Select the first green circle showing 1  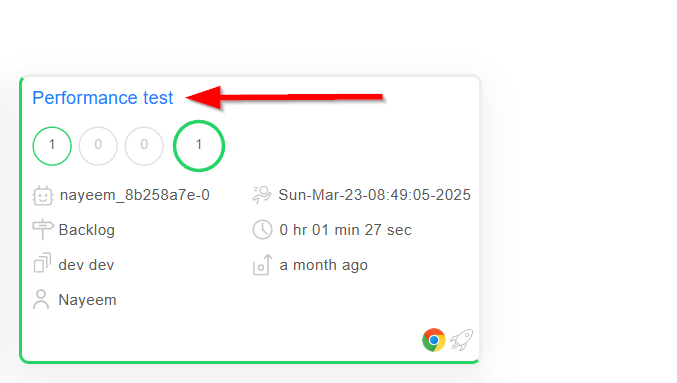click(x=52, y=146)
